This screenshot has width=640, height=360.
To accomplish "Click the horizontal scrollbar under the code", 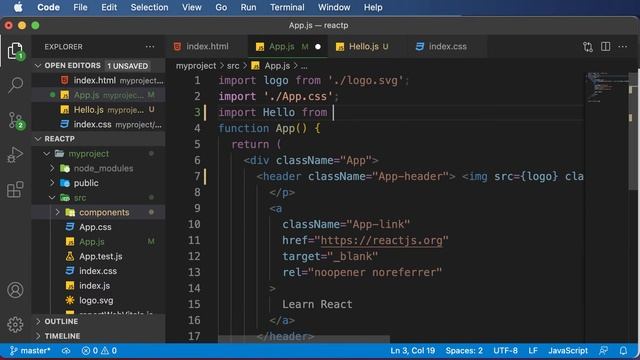I will [x=304, y=339].
